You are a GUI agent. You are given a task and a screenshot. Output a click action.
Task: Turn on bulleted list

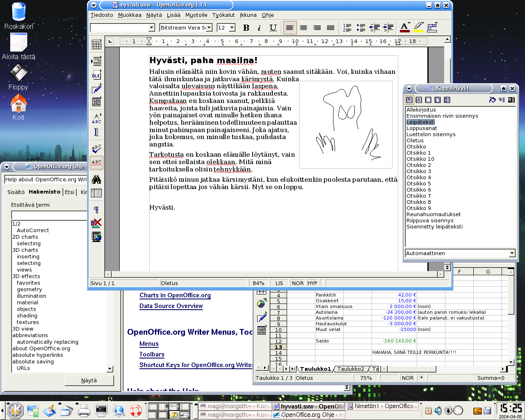pyautogui.click(x=361, y=28)
